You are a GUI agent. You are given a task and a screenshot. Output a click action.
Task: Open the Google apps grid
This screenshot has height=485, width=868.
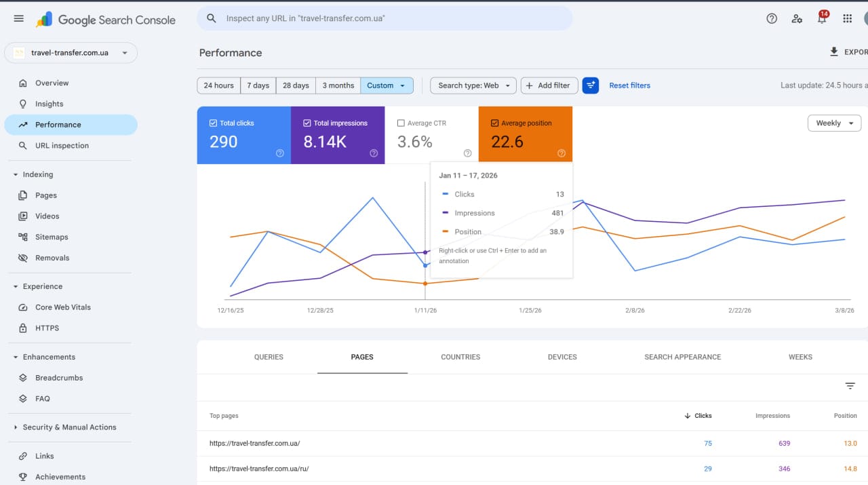848,19
